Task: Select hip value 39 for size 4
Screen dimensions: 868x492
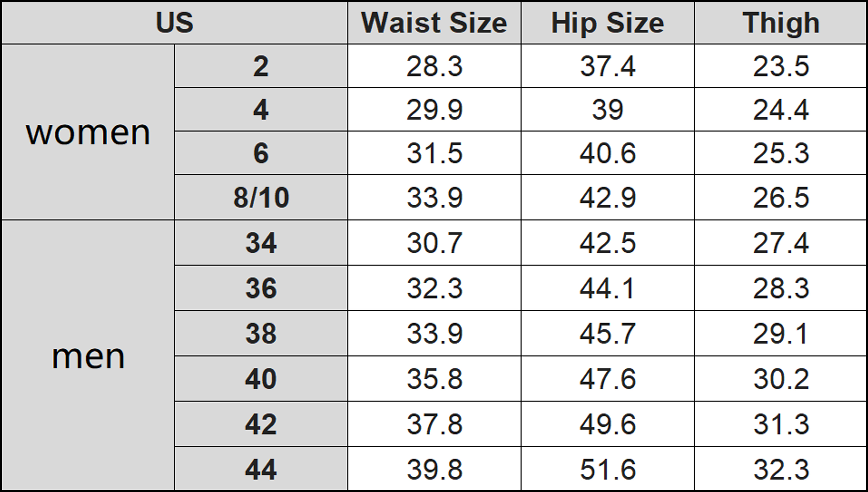Action: click(x=608, y=110)
